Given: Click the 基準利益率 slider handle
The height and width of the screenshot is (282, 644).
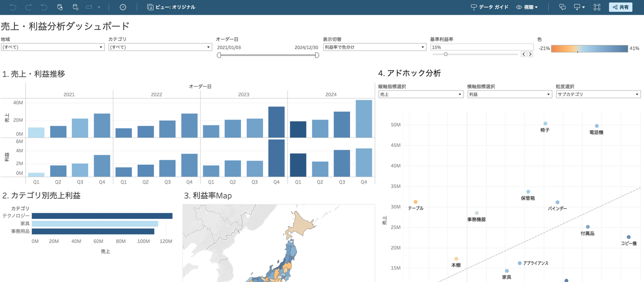Looking at the screenshot, I should 446,54.
